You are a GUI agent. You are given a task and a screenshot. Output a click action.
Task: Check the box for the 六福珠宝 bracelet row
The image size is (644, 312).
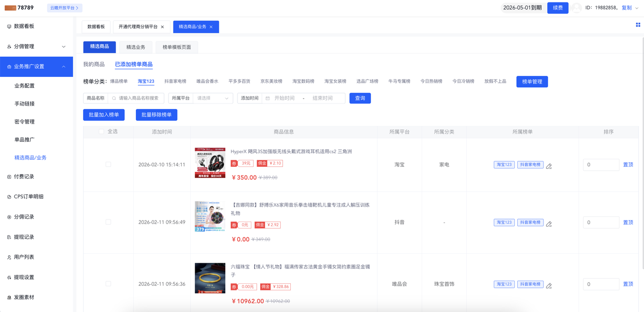(x=108, y=284)
